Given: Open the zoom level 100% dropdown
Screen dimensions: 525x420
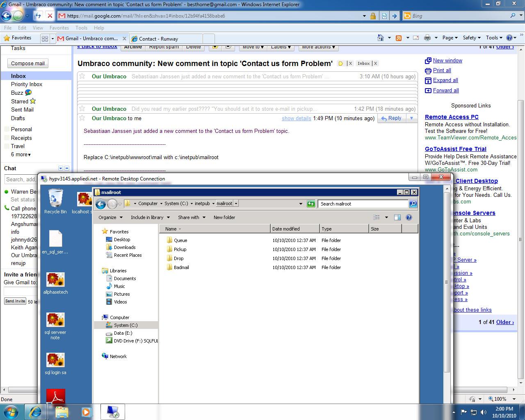Looking at the screenshot, I should (x=514, y=399).
